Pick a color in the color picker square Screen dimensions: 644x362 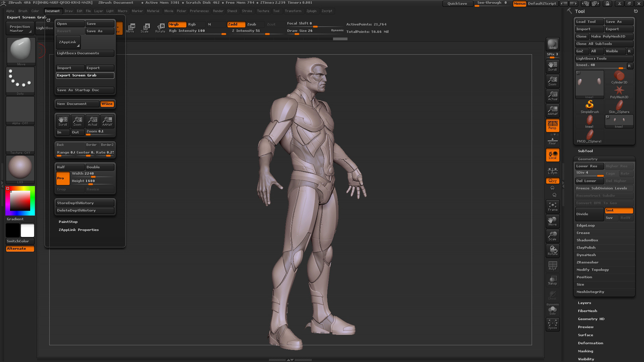pyautogui.click(x=20, y=200)
